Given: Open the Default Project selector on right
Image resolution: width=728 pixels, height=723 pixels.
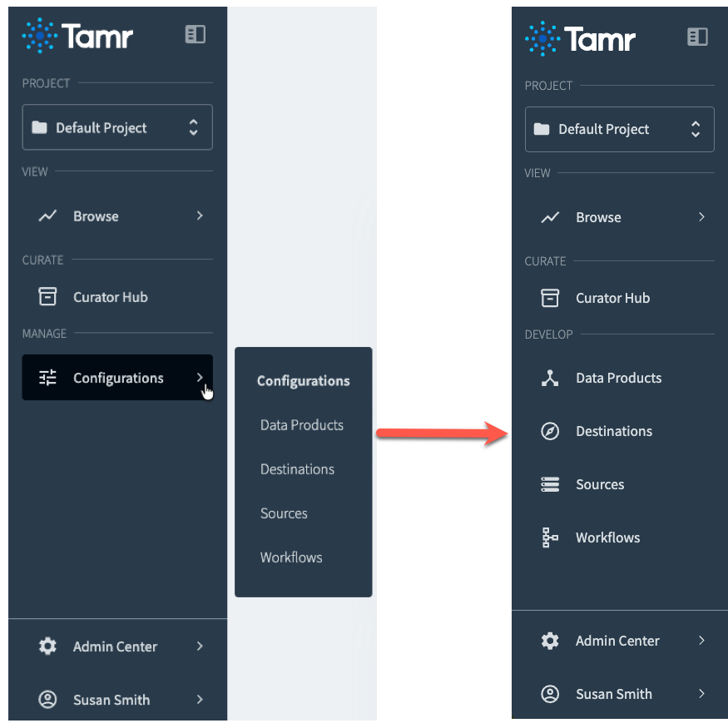Looking at the screenshot, I should [619, 129].
